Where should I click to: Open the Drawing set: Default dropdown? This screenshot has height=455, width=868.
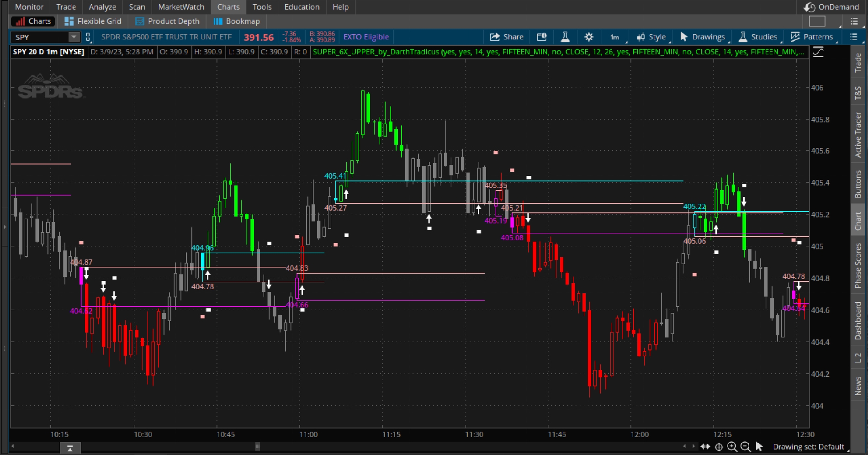point(808,447)
